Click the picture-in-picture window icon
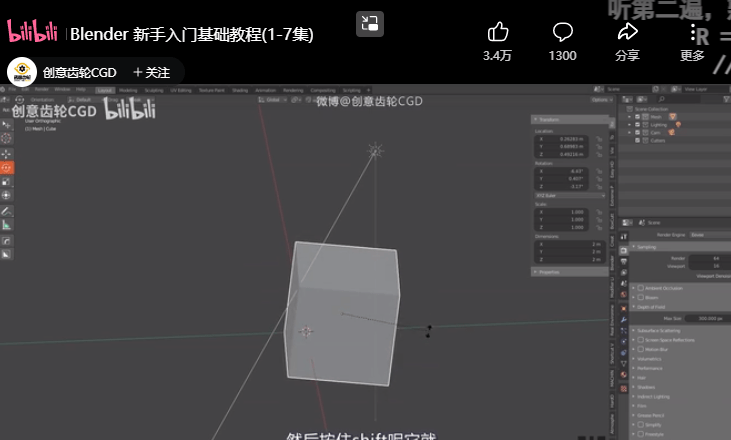The width and height of the screenshot is (731, 440). coord(370,24)
